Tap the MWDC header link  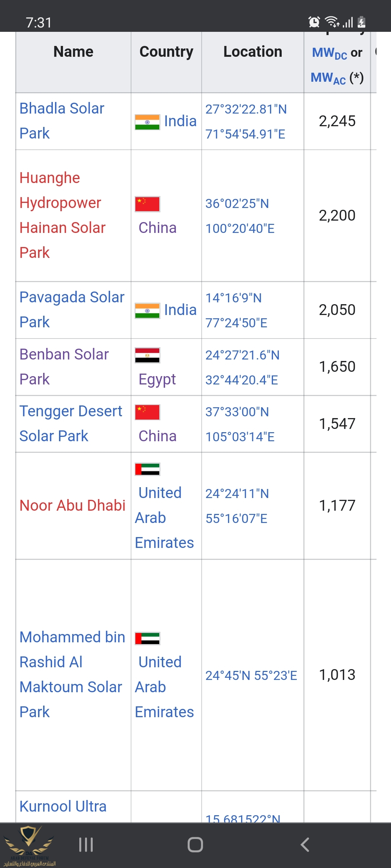click(329, 53)
